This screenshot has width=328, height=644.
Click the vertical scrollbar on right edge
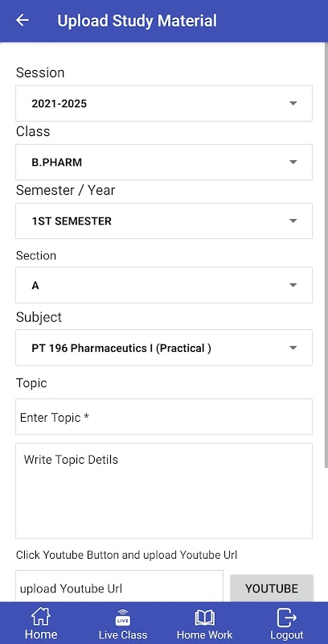coord(326,254)
